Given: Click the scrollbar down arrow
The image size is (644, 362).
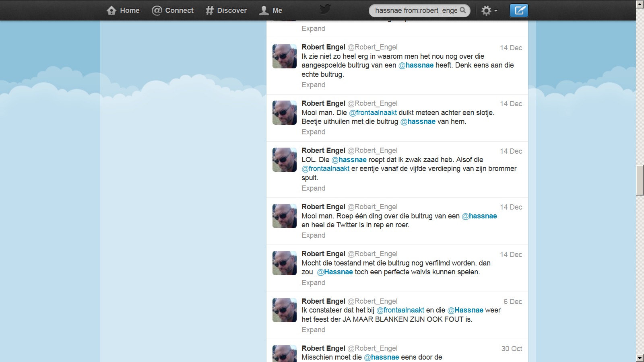Looking at the screenshot, I should 640,358.
